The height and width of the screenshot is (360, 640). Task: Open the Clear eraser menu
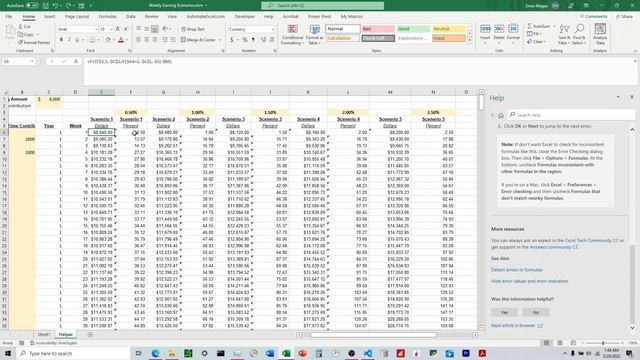536,42
